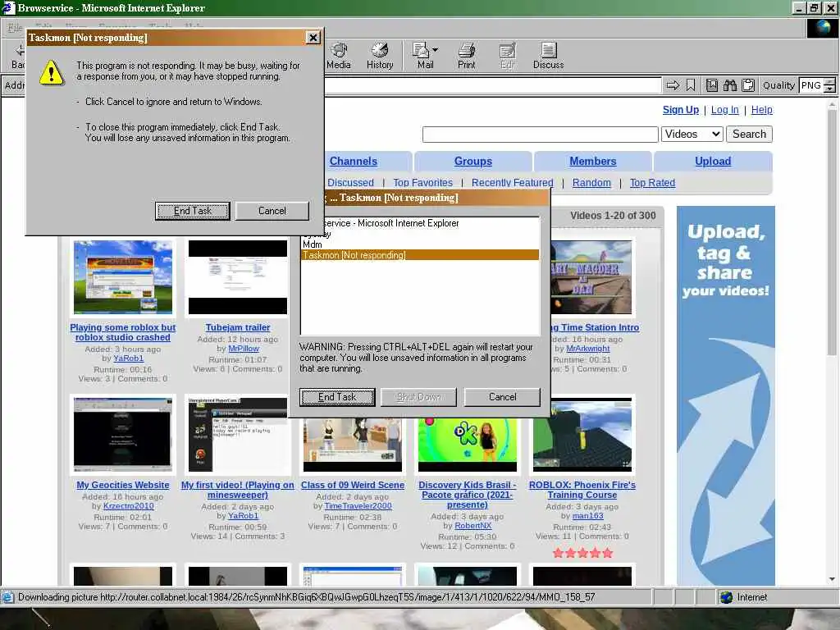Image resolution: width=840 pixels, height=630 pixels.
Task: Click the page vertical scrollbar thumb
Action: 832,233
